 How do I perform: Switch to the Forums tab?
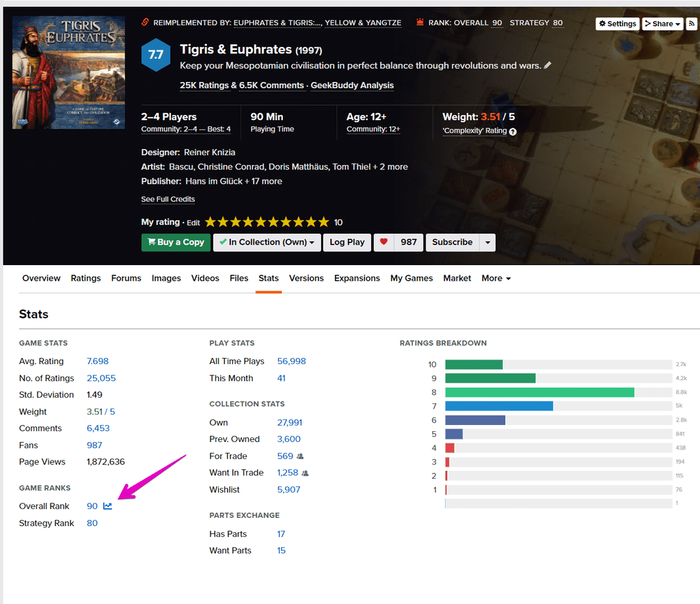pos(126,278)
